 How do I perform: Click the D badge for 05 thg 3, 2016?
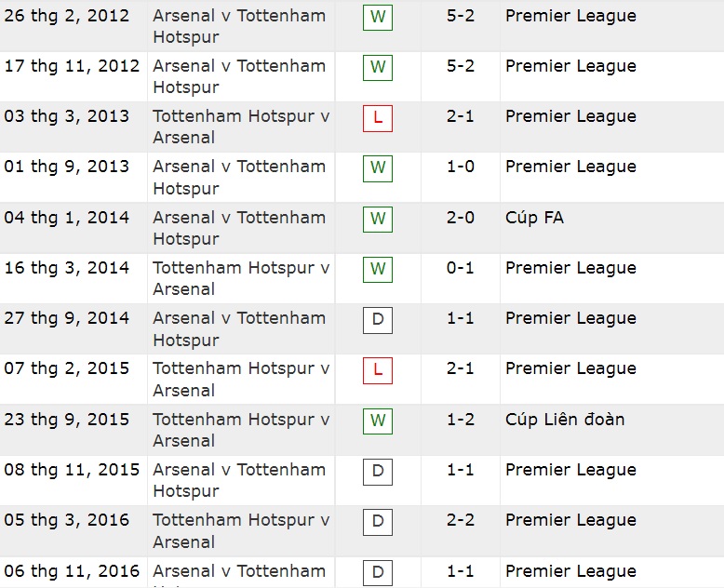coord(377,521)
